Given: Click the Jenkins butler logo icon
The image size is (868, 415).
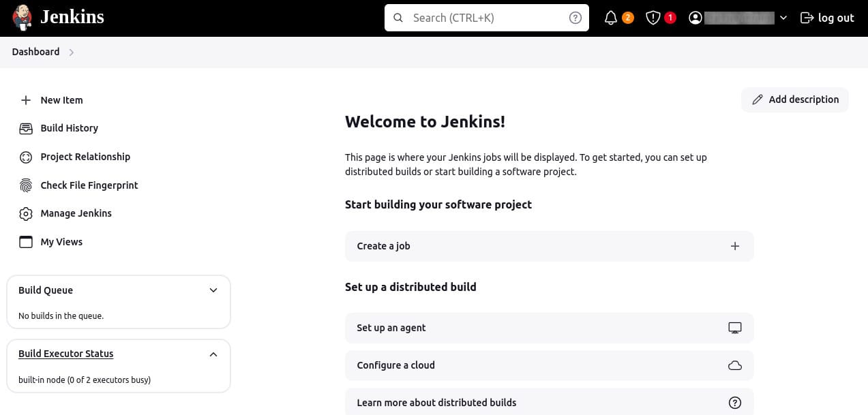Looking at the screenshot, I should pyautogui.click(x=22, y=18).
